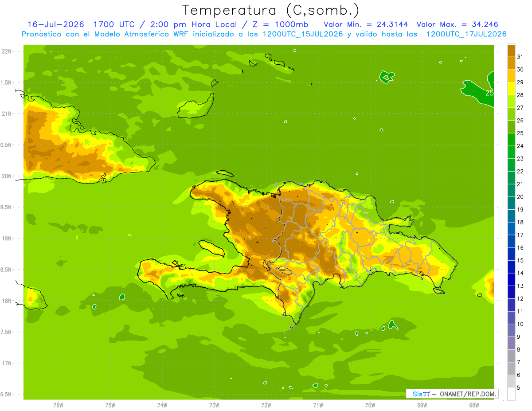Viewport: 532px width, 411px height.
Task: Click the '21N' latitude axis label
Action: coord(6,114)
